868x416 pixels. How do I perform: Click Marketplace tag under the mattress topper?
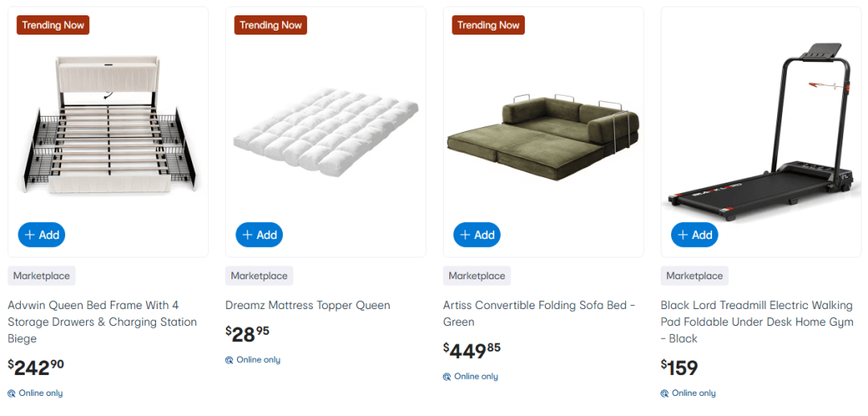pyautogui.click(x=259, y=276)
